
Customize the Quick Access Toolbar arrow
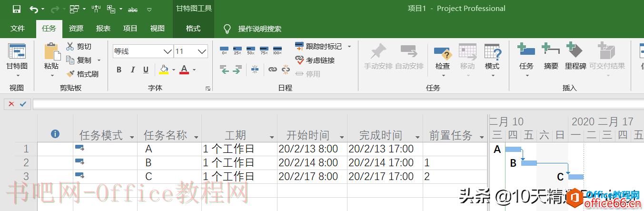149,9
